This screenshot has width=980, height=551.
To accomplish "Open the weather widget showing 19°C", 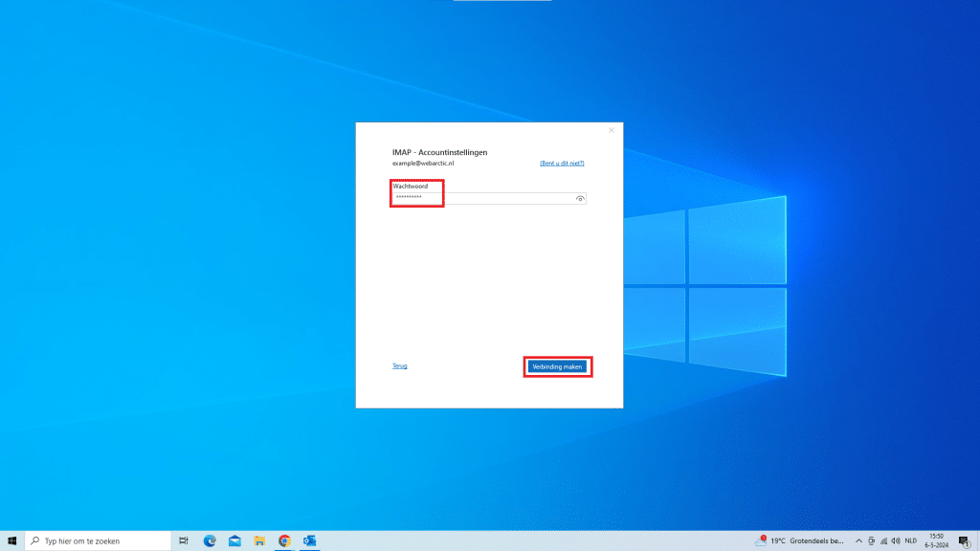I will pos(799,540).
